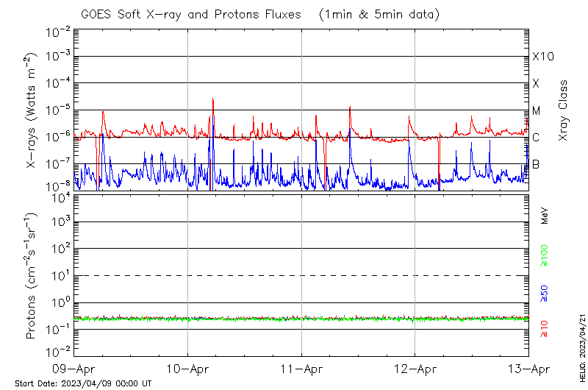Click the 09-Apr date label
Image resolution: width=588 pixels, height=390 pixels.
(73, 369)
